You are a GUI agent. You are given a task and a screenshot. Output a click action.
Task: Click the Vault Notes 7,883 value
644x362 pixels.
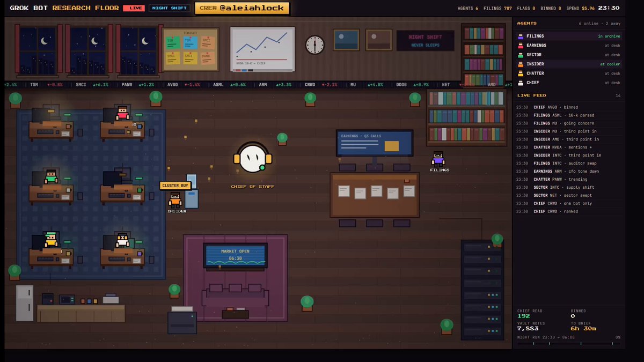[x=528, y=329]
